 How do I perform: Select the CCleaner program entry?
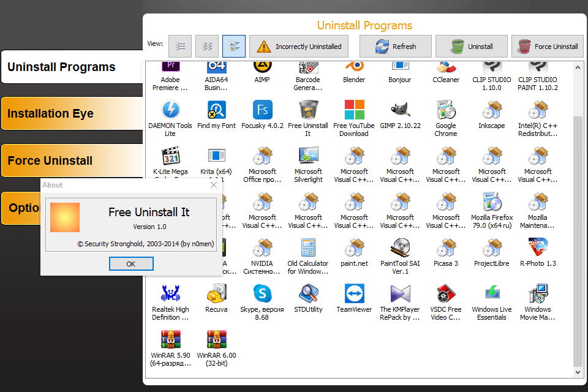[446, 73]
